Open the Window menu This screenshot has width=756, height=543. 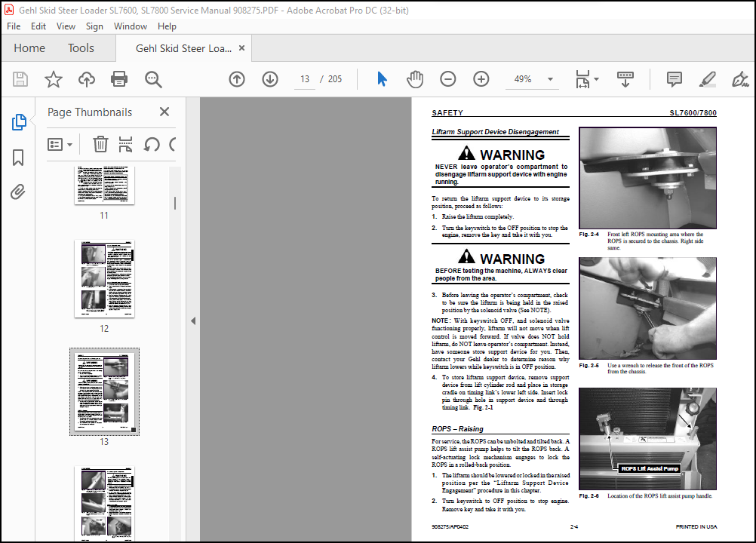coord(131,26)
